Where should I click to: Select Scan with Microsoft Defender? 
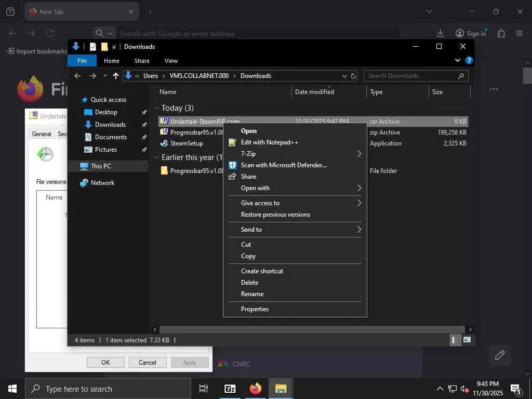(x=284, y=165)
